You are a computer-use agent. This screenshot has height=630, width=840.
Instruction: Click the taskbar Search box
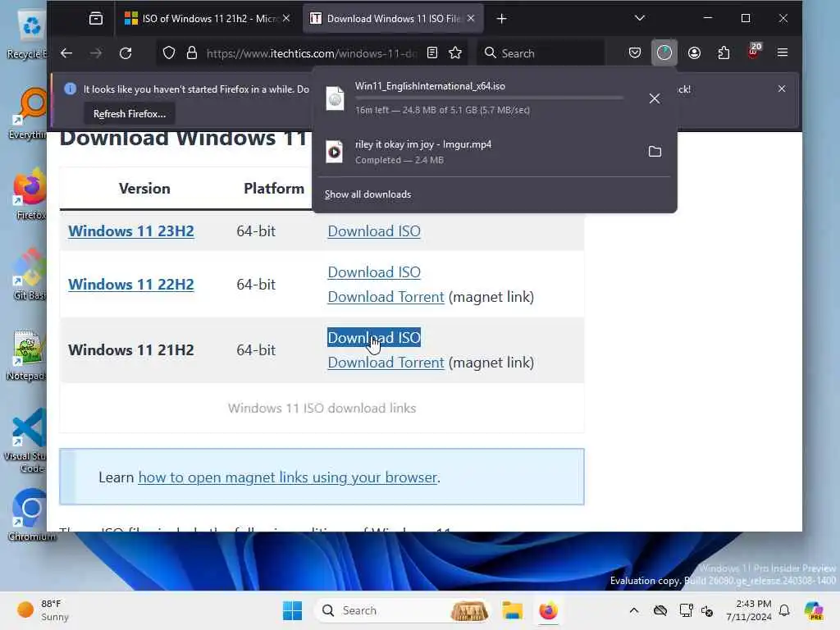click(402, 610)
